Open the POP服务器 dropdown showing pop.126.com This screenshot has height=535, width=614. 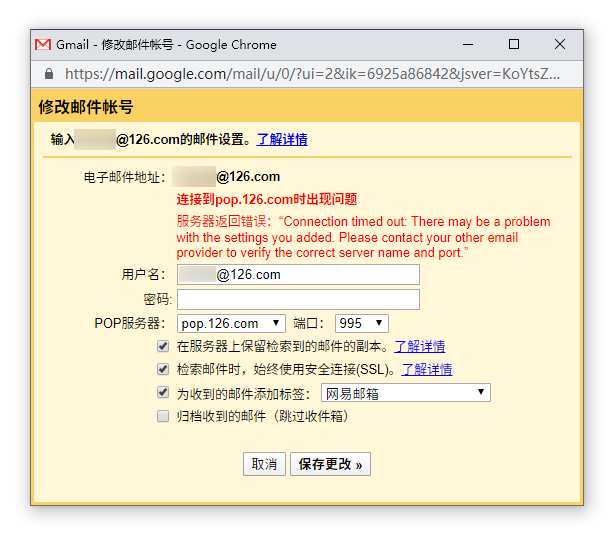coord(231,324)
